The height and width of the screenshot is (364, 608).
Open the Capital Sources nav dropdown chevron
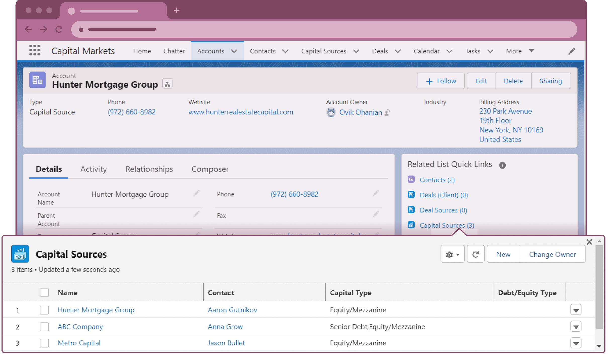356,51
